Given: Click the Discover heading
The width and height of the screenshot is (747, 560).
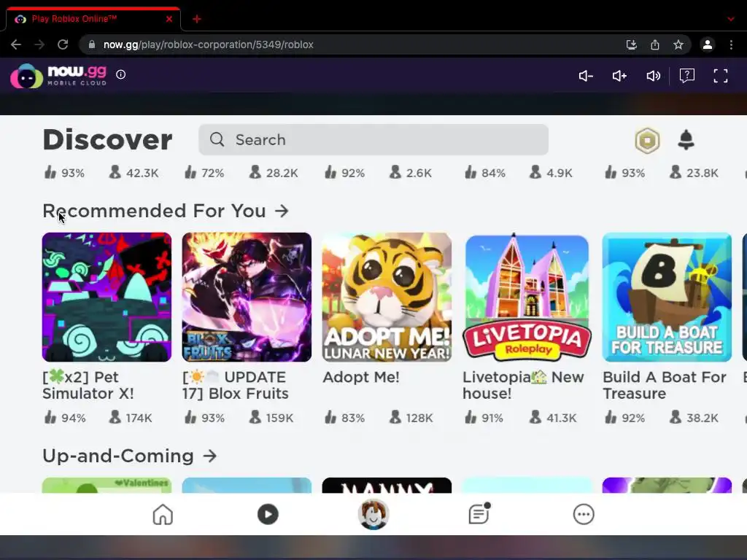Looking at the screenshot, I should pos(107,139).
